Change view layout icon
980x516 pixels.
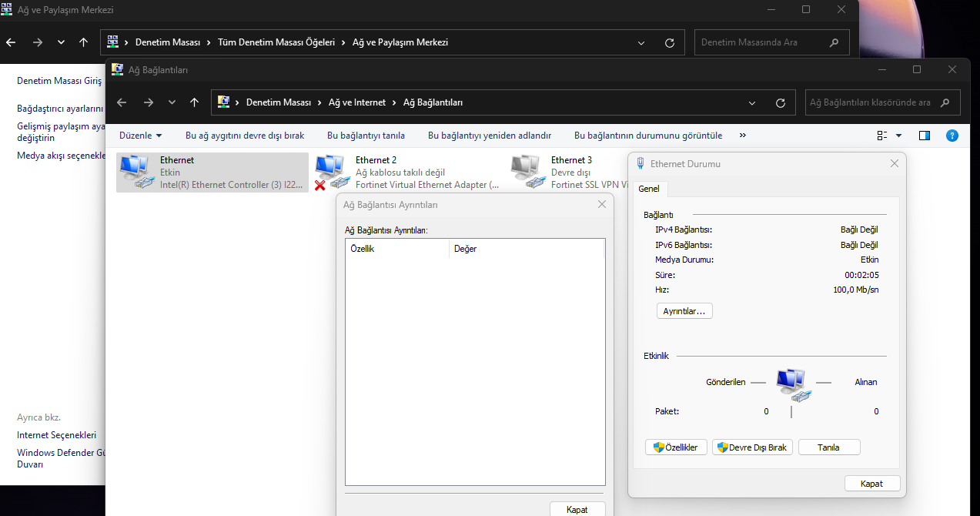coord(882,136)
